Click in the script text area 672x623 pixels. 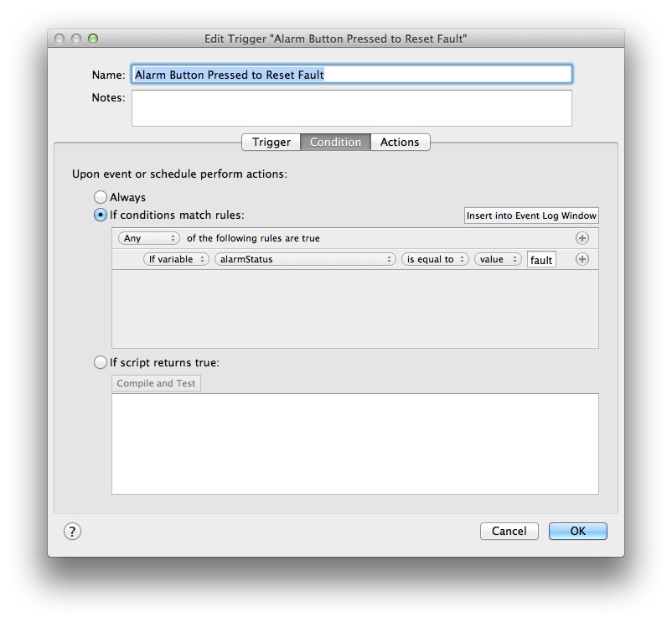tap(355, 444)
